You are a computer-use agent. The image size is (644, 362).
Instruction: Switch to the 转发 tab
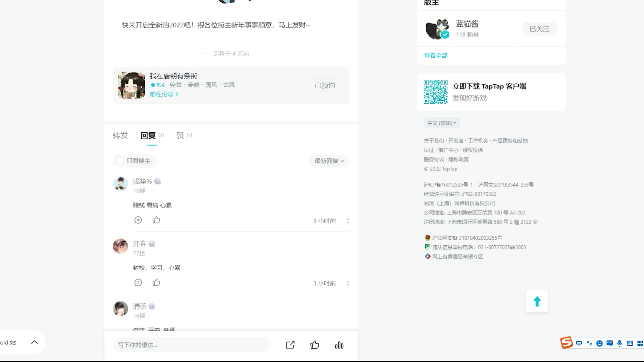click(120, 135)
